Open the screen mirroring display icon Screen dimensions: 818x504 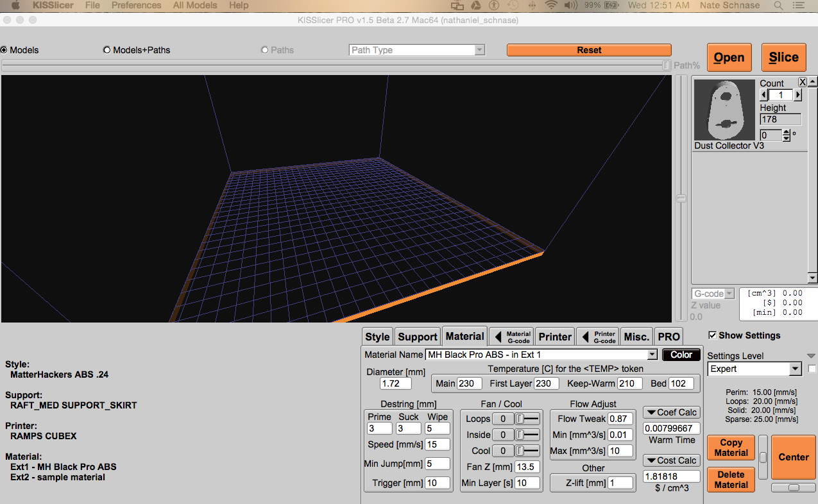tap(457, 5)
